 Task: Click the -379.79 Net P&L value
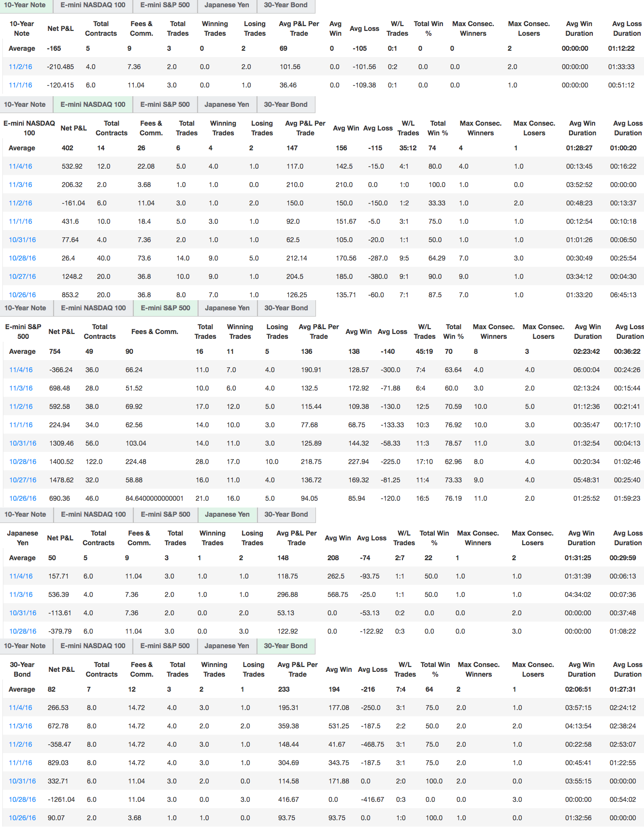click(x=60, y=631)
